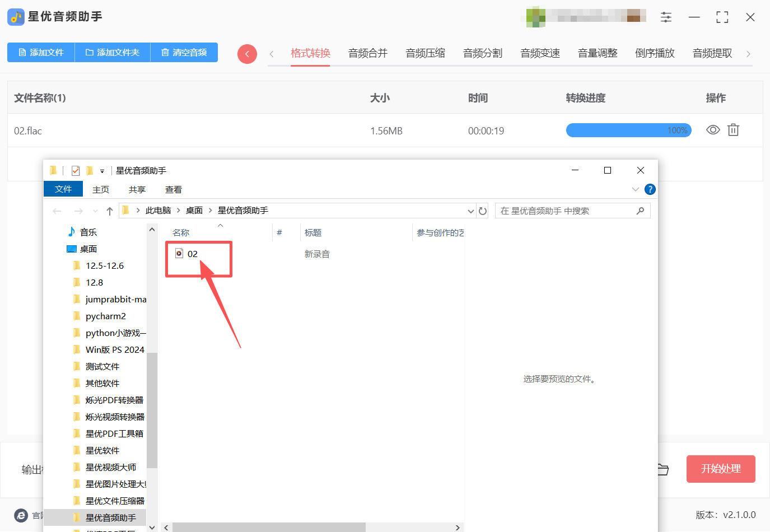Open the 12.5-12.6 folder in tree
770x532 pixels.
point(105,265)
